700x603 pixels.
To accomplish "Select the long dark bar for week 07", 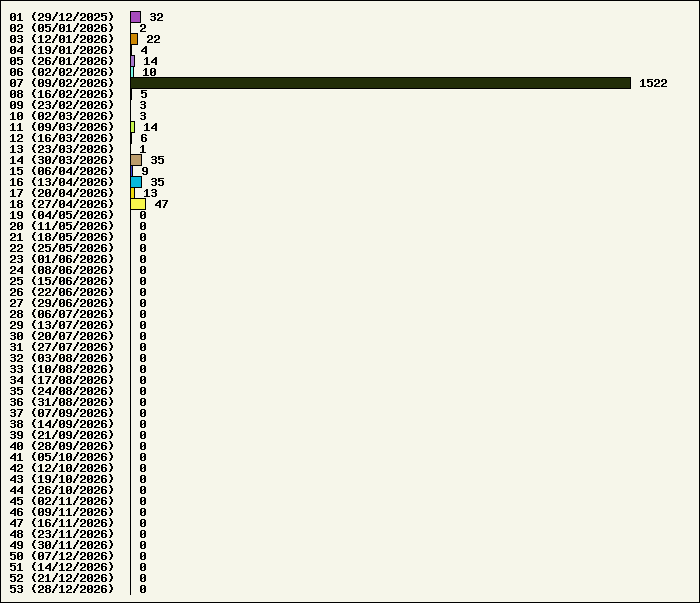I will click(x=380, y=83).
